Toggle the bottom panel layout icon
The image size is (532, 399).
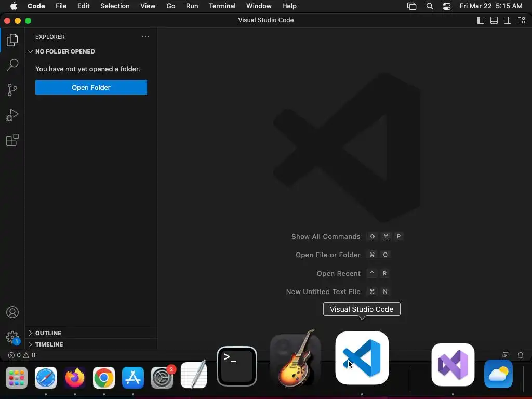pyautogui.click(x=494, y=20)
